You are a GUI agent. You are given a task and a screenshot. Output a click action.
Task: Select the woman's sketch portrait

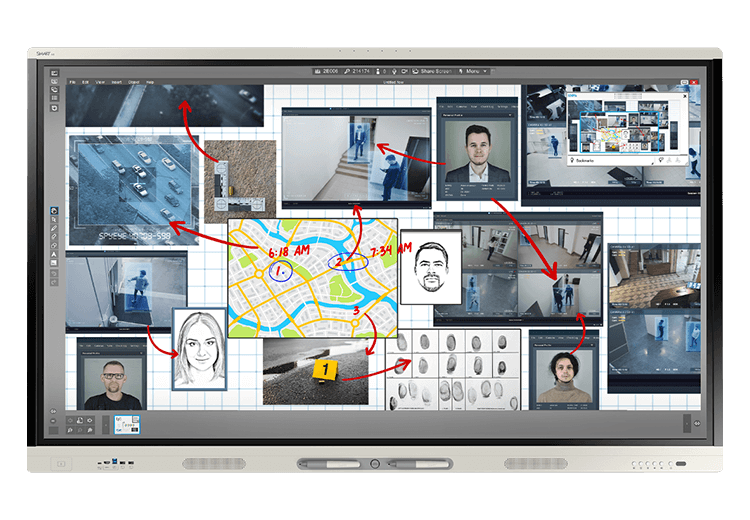tap(200, 348)
